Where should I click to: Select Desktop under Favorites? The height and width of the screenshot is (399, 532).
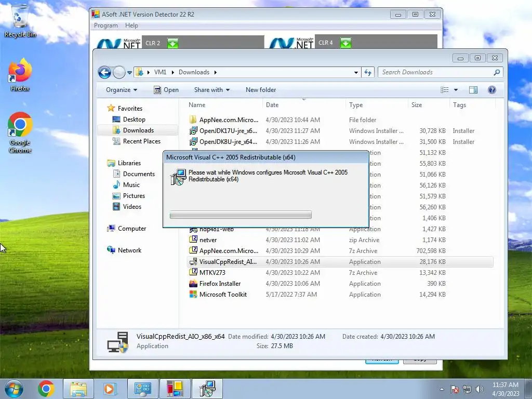129,119
